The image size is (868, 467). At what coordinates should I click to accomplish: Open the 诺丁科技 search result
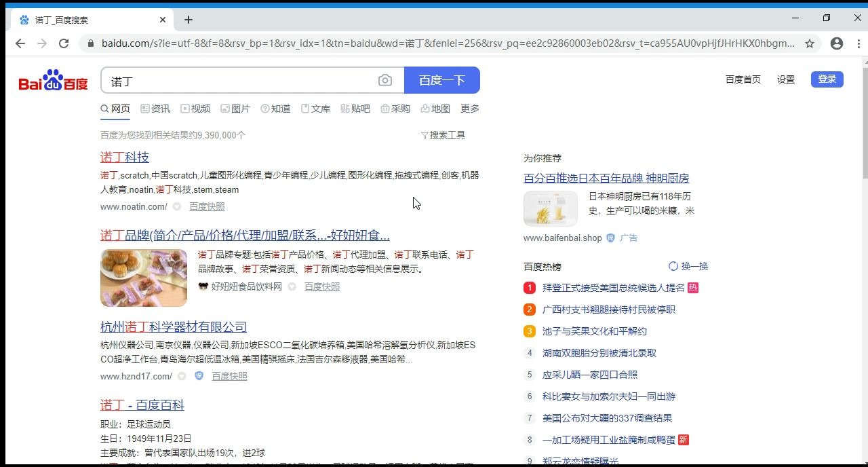tap(124, 157)
